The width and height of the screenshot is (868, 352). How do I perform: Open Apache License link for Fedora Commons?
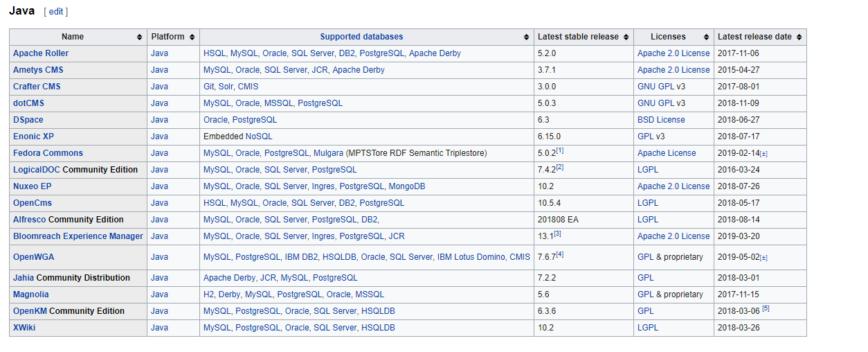coord(667,153)
